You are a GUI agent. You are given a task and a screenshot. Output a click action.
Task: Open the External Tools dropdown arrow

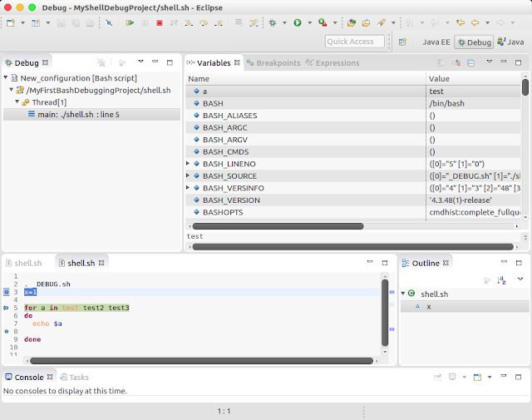pos(335,22)
